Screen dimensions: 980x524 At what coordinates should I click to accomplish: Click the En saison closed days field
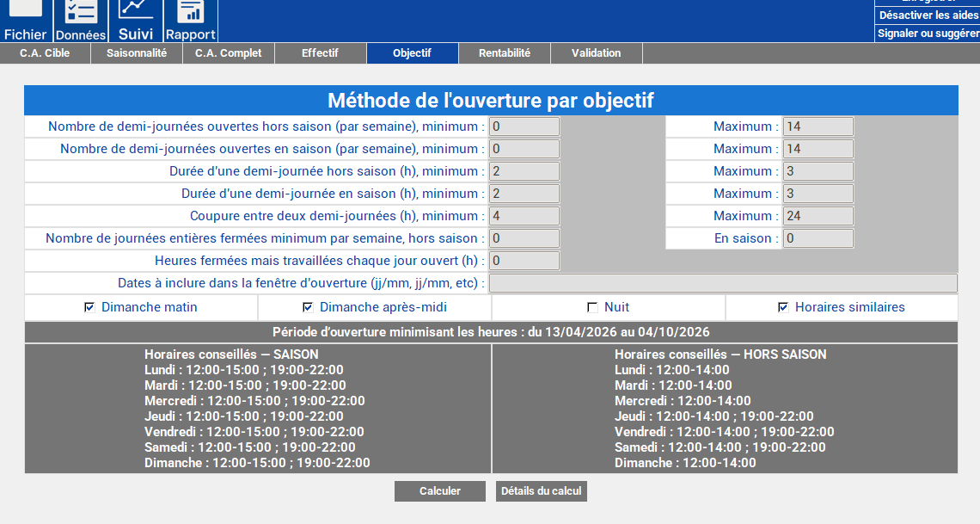point(818,238)
